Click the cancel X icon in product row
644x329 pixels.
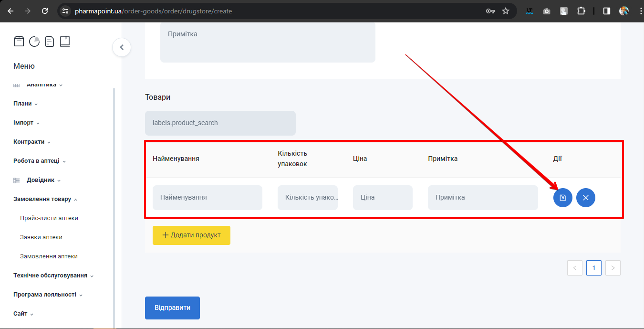(585, 198)
